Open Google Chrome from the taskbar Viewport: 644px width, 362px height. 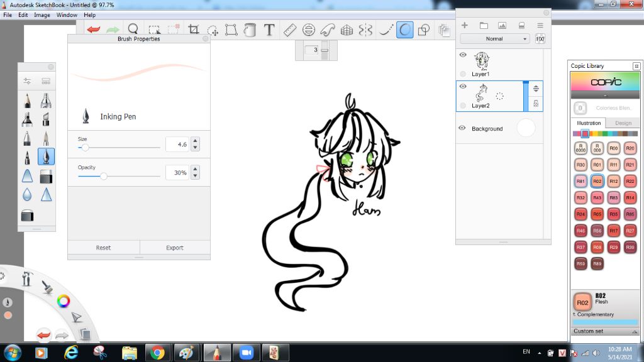click(157, 353)
